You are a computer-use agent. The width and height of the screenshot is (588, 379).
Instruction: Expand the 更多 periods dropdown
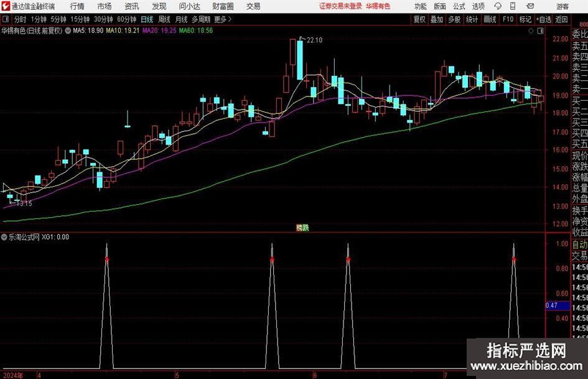223,19
